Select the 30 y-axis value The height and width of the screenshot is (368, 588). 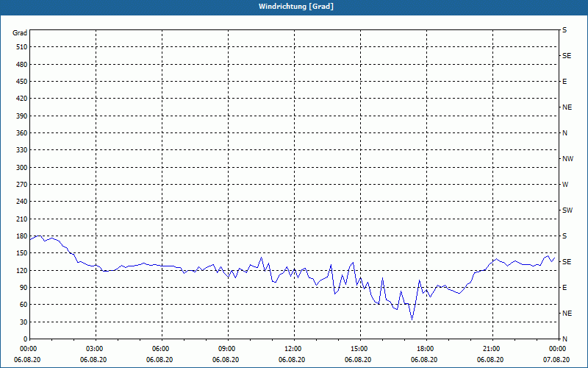click(x=24, y=322)
